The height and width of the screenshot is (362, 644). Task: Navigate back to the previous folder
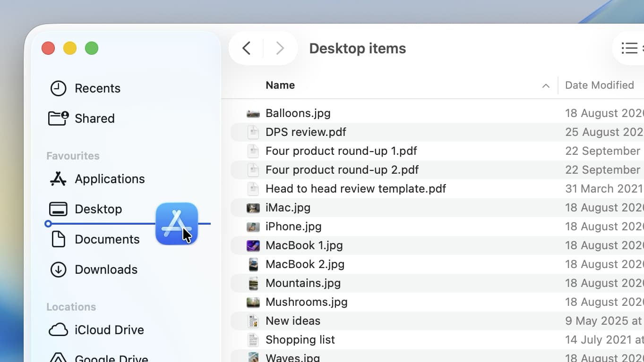click(246, 48)
